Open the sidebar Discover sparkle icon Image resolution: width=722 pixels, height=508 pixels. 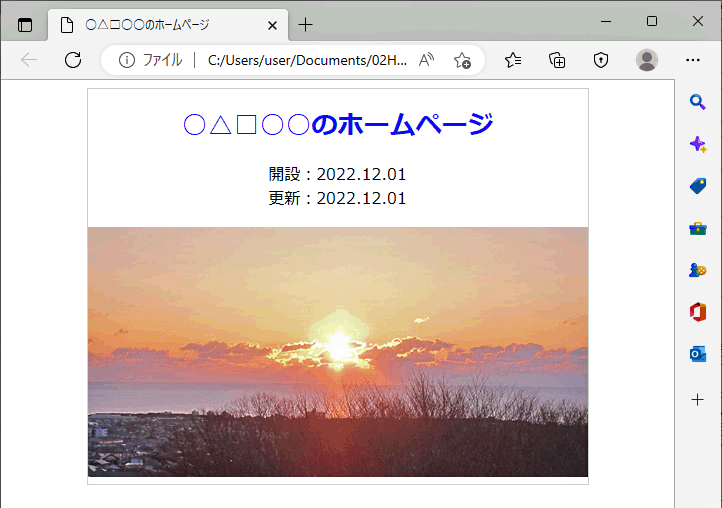pyautogui.click(x=698, y=144)
